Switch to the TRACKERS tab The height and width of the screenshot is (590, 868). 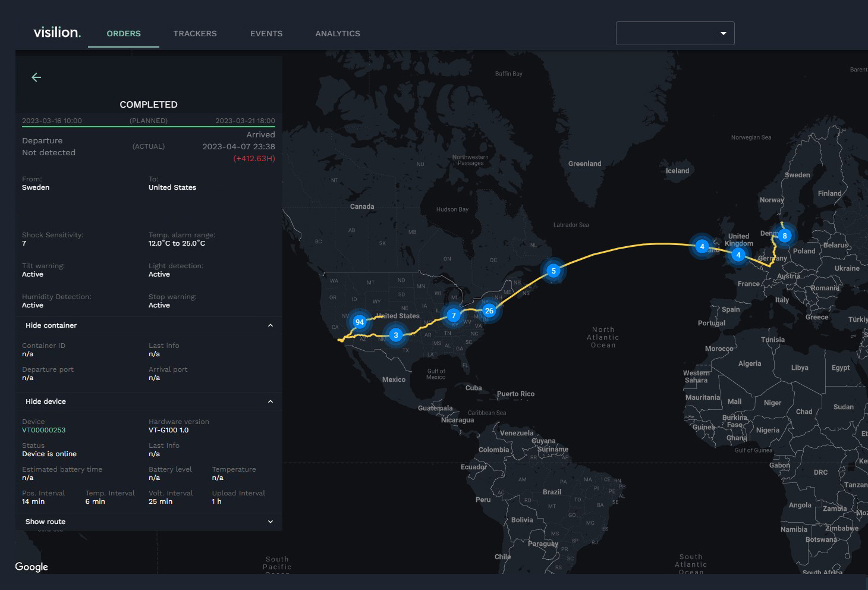[195, 33]
